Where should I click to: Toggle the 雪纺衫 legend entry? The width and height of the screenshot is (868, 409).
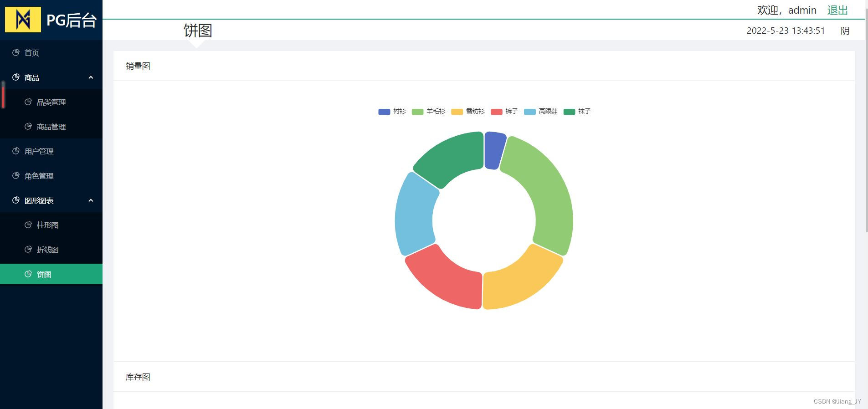[468, 112]
